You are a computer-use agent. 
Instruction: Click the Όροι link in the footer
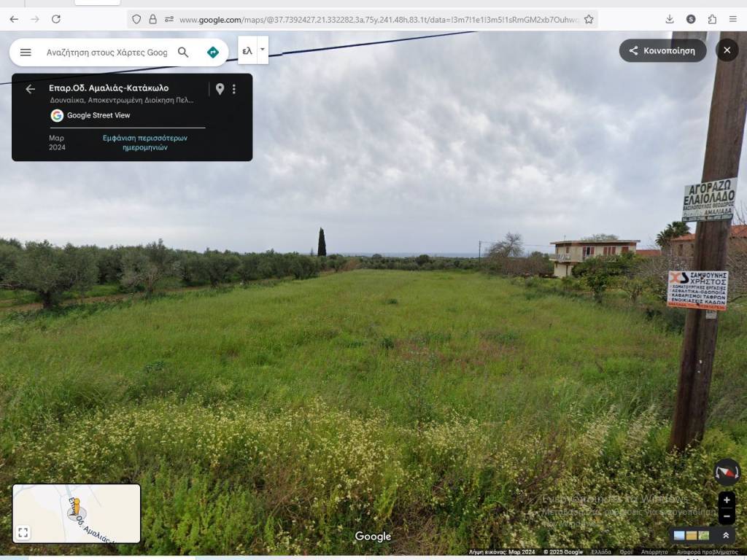626,552
